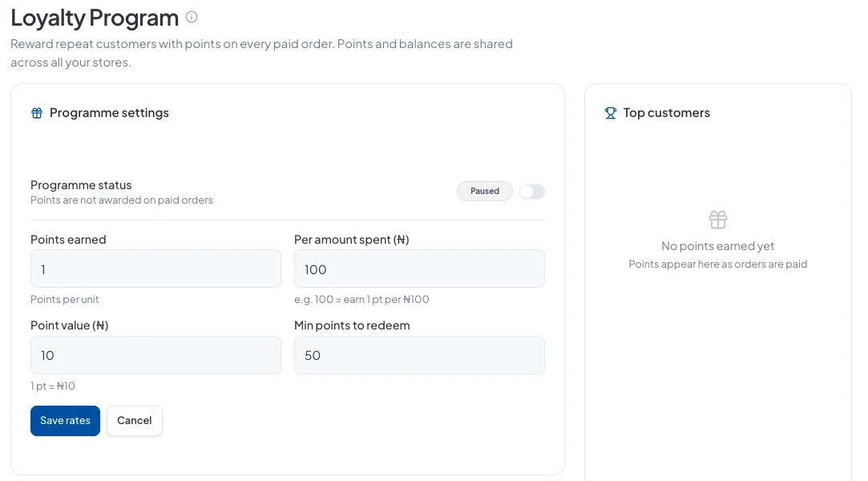Click the trophy icon beside Top customers
Image resolution: width=868 pixels, height=481 pixels.
pyautogui.click(x=611, y=113)
